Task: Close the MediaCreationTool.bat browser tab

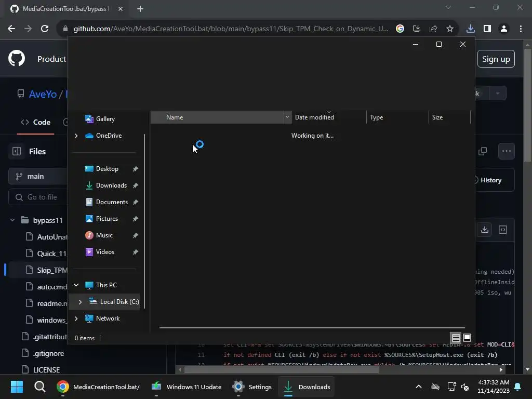Action: [121, 9]
